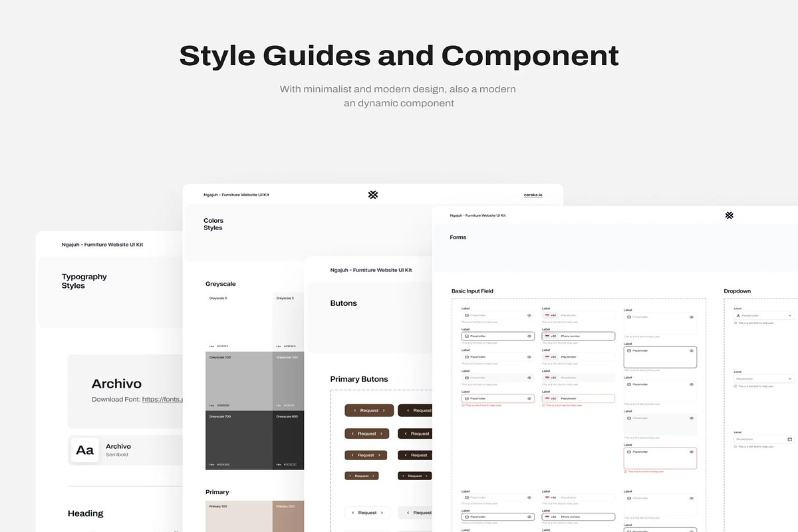Screen dimensions: 798x532
Task: Click the info circle icon beside a hint text
Action: [464, 406]
